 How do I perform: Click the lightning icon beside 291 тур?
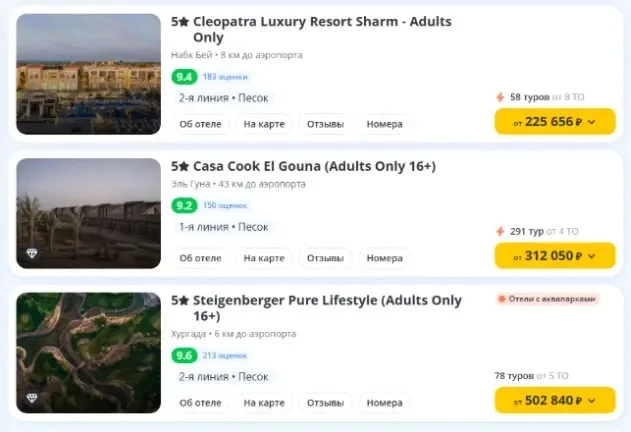[x=500, y=232]
